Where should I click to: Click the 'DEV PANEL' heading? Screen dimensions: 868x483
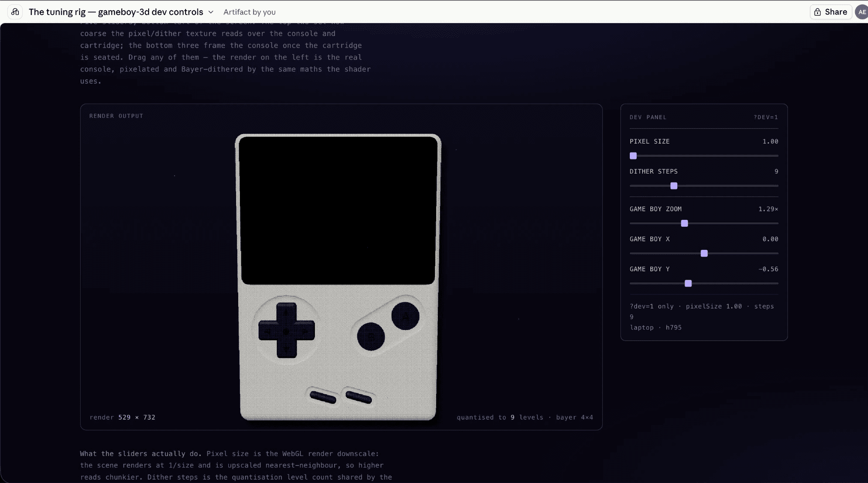[648, 117]
